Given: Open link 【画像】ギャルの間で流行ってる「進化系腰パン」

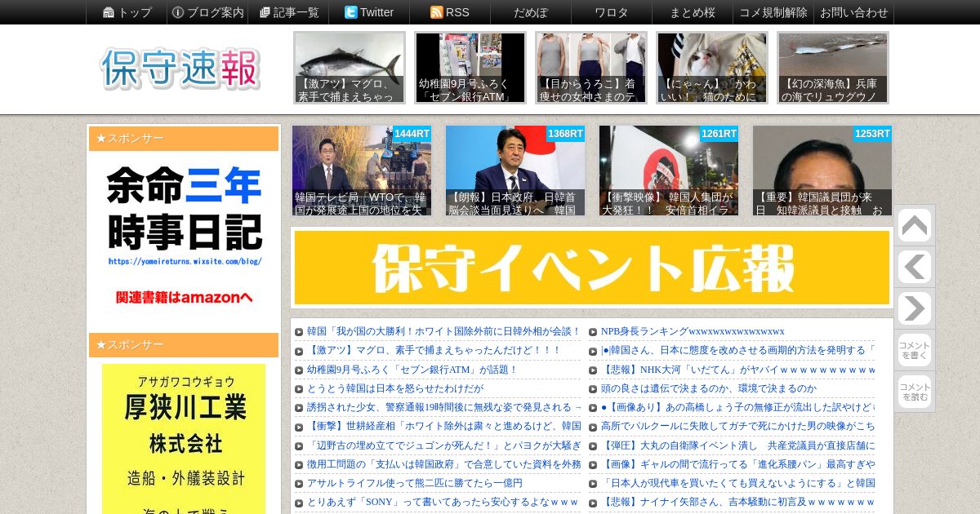Looking at the screenshot, I should (x=737, y=464).
